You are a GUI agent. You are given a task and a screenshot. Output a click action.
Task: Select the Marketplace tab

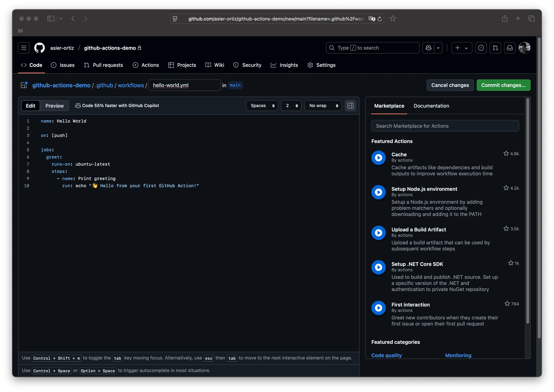point(389,106)
